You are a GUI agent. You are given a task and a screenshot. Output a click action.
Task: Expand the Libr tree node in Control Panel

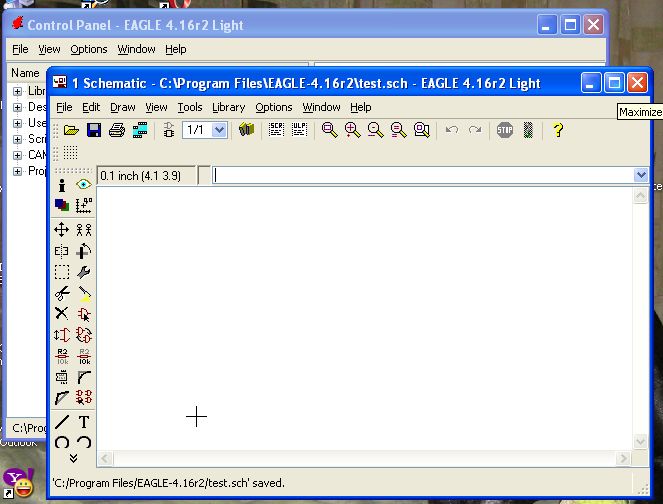coord(17,91)
